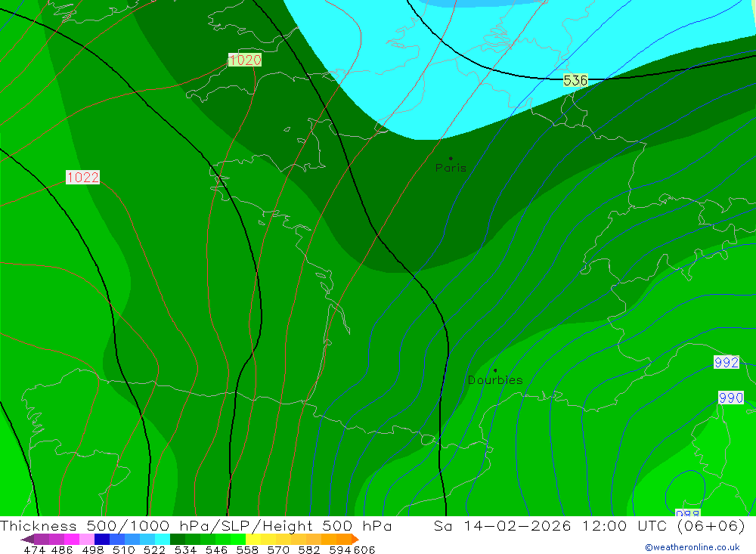Click the 498 legend value
This screenshot has height=554, width=756.
[91, 549]
